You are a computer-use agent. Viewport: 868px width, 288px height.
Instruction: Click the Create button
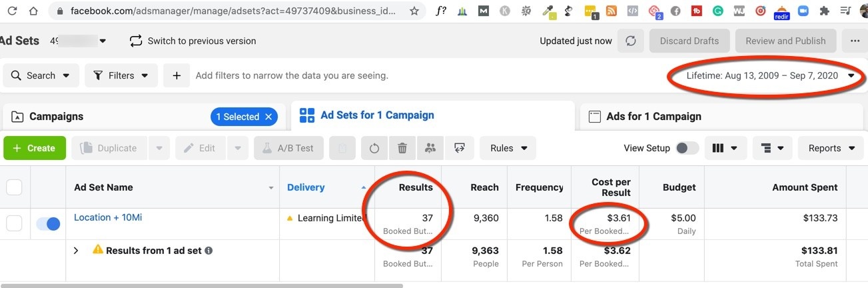35,148
